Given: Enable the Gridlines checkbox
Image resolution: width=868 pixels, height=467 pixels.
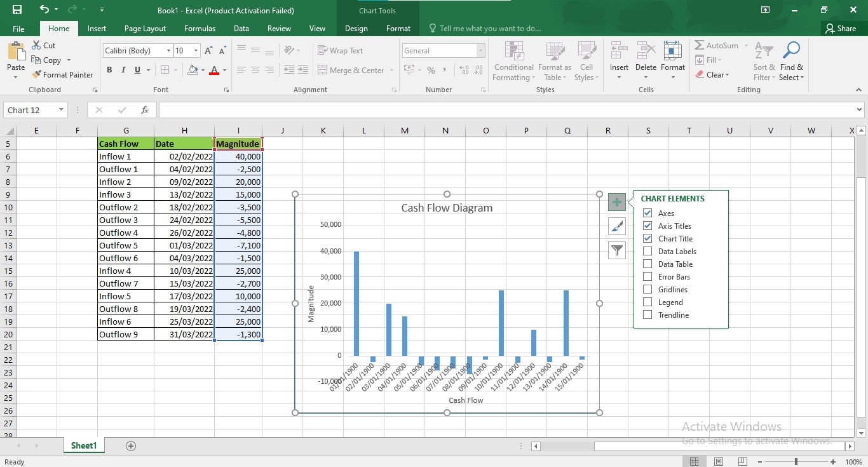Looking at the screenshot, I should click(648, 289).
